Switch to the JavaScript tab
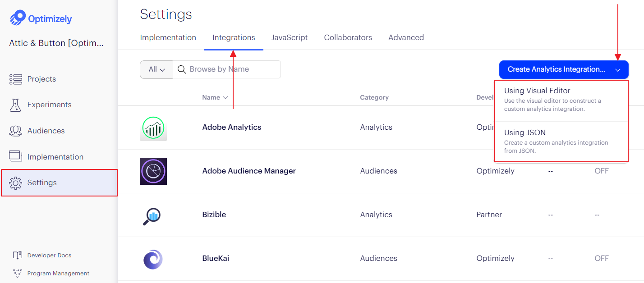 290,38
